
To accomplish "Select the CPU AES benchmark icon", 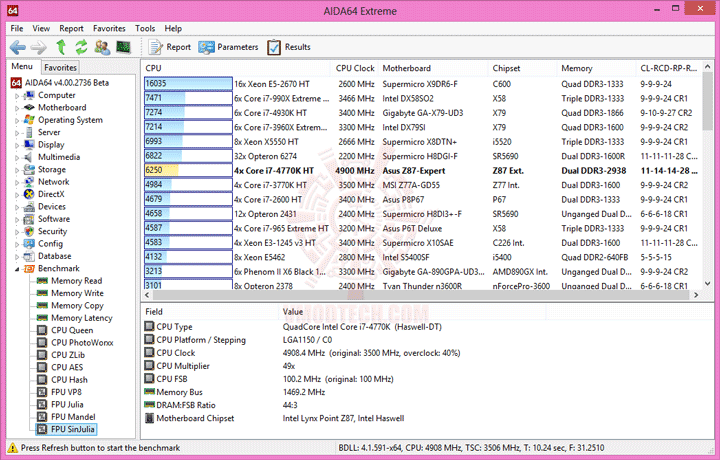I will click(x=42, y=367).
